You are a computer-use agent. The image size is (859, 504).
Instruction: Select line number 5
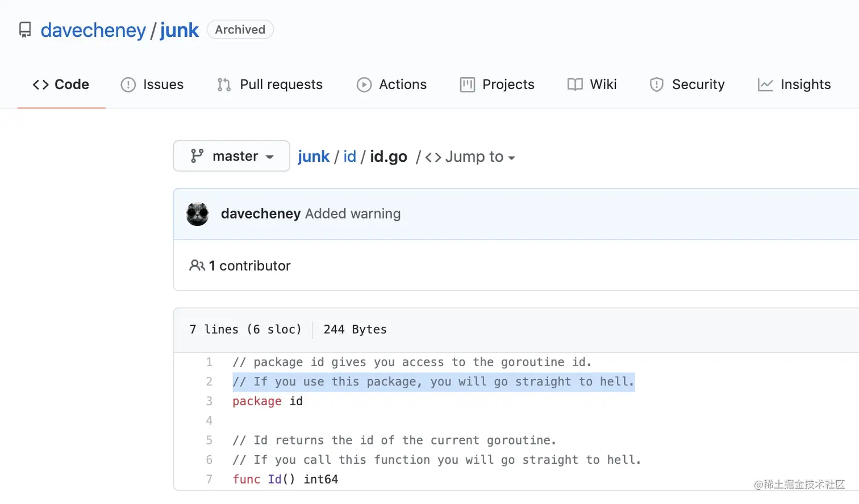click(x=209, y=440)
